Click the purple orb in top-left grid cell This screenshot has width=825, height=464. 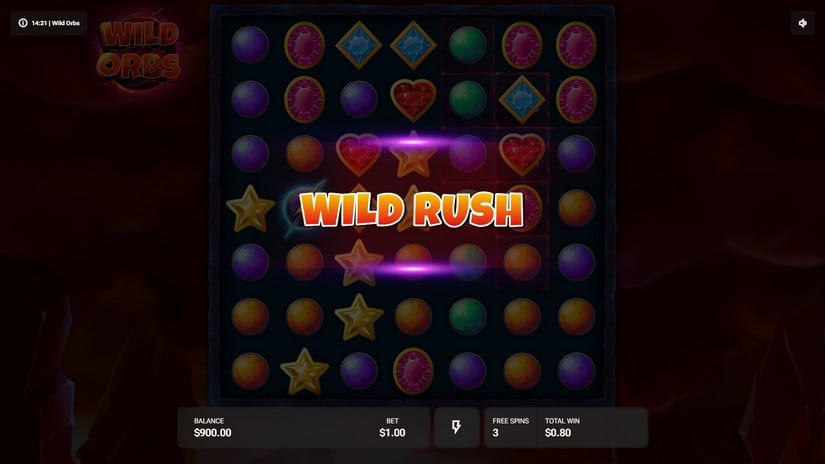250,45
